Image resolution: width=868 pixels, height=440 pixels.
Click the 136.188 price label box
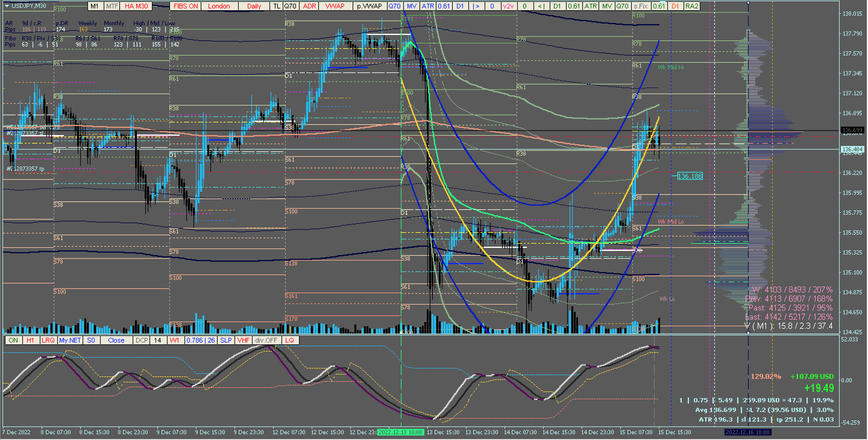[690, 176]
